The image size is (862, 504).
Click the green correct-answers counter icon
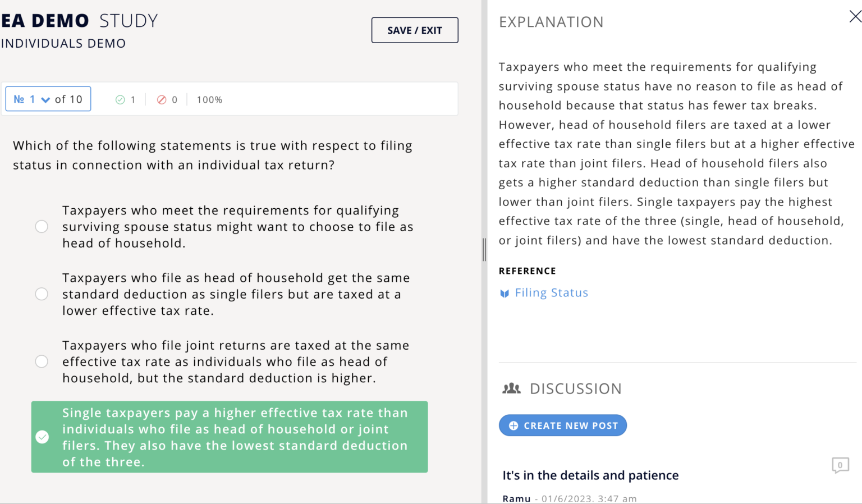[x=121, y=99]
